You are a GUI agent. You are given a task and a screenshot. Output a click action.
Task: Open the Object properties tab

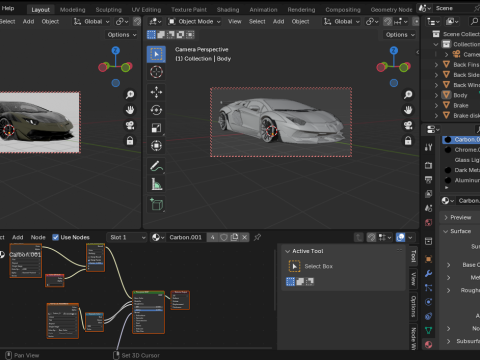pyautogui.click(x=428, y=259)
